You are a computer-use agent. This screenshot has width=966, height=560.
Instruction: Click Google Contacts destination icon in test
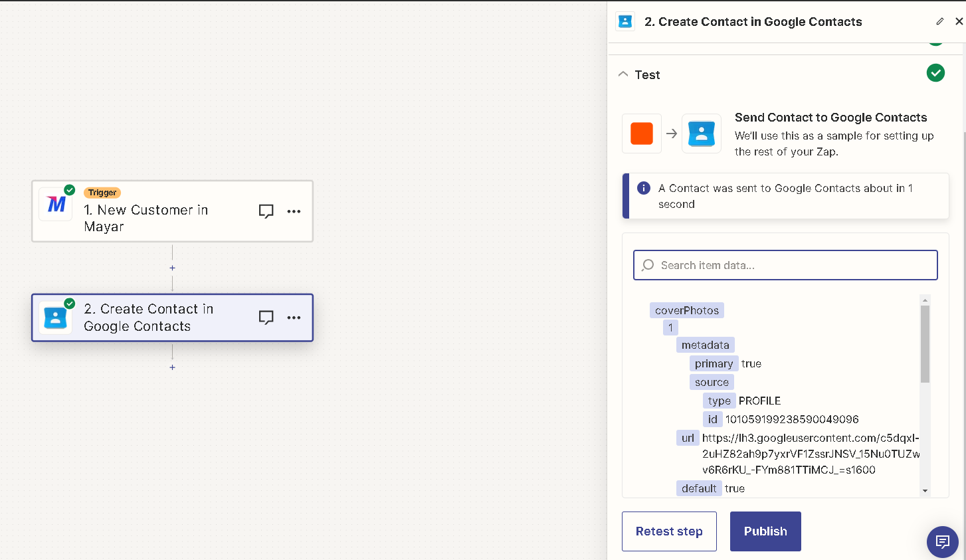tap(702, 134)
